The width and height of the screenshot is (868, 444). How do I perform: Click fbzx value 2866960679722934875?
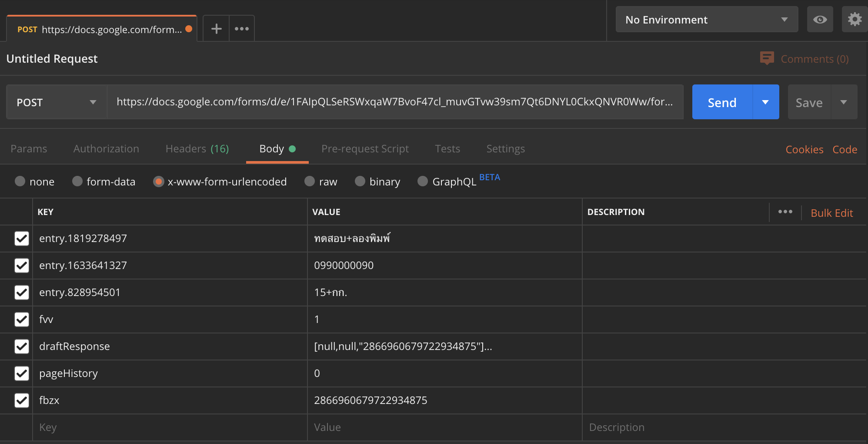tap(444, 400)
